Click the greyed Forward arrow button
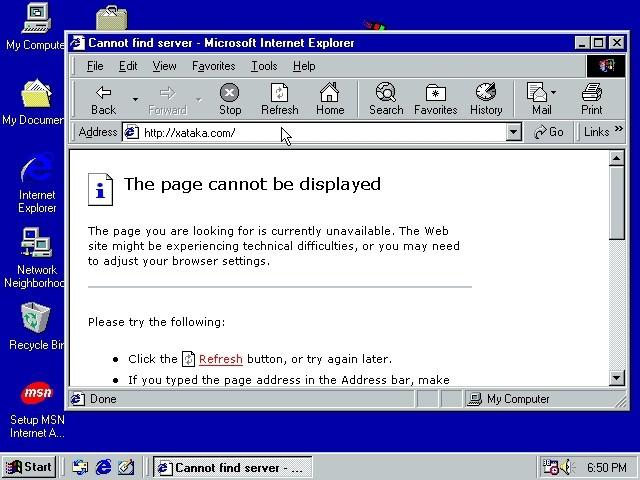 (x=167, y=100)
